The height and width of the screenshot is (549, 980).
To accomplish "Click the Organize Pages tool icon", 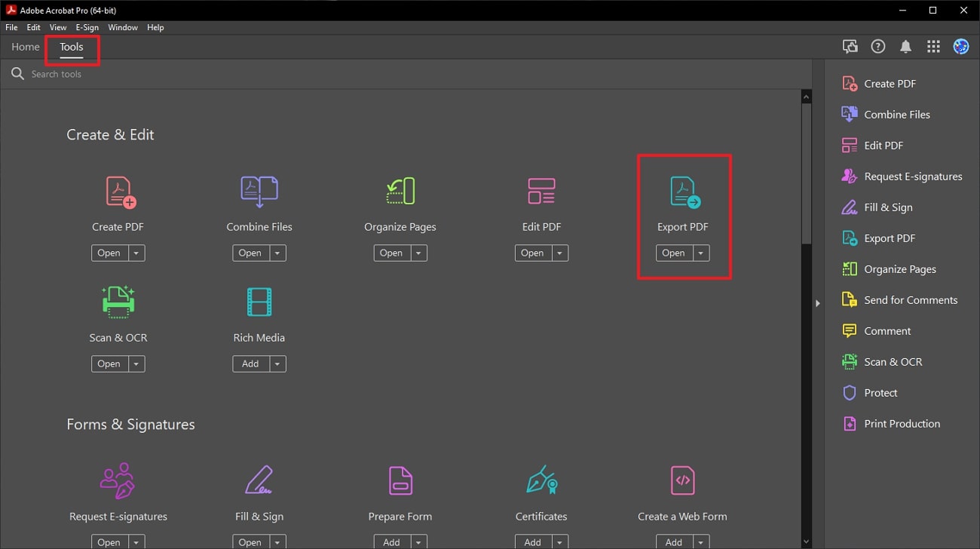I will click(400, 192).
